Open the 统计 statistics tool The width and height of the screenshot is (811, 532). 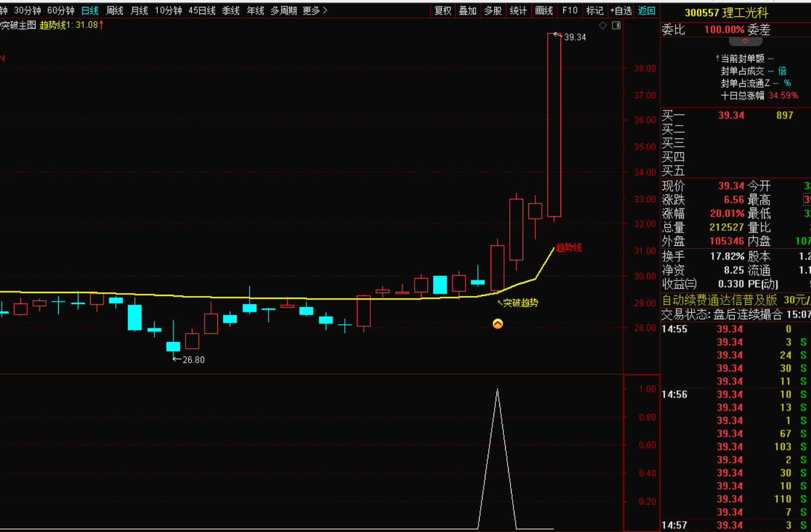[x=518, y=10]
